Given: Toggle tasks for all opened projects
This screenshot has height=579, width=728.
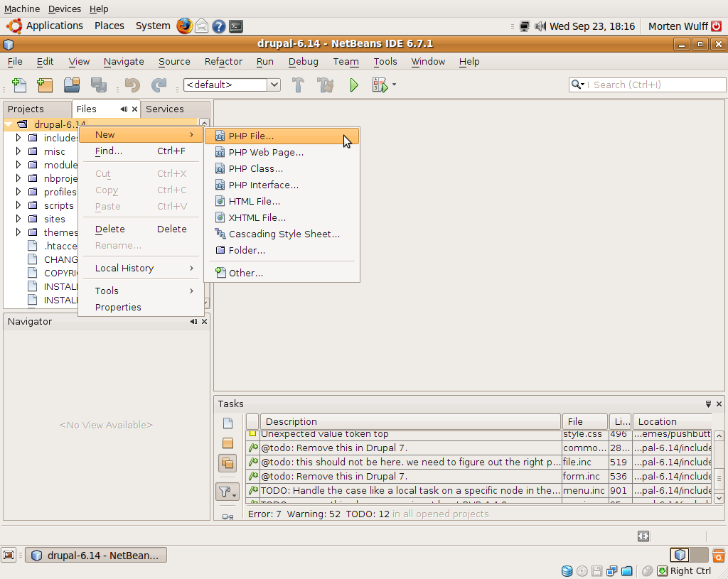Looking at the screenshot, I should click(227, 463).
